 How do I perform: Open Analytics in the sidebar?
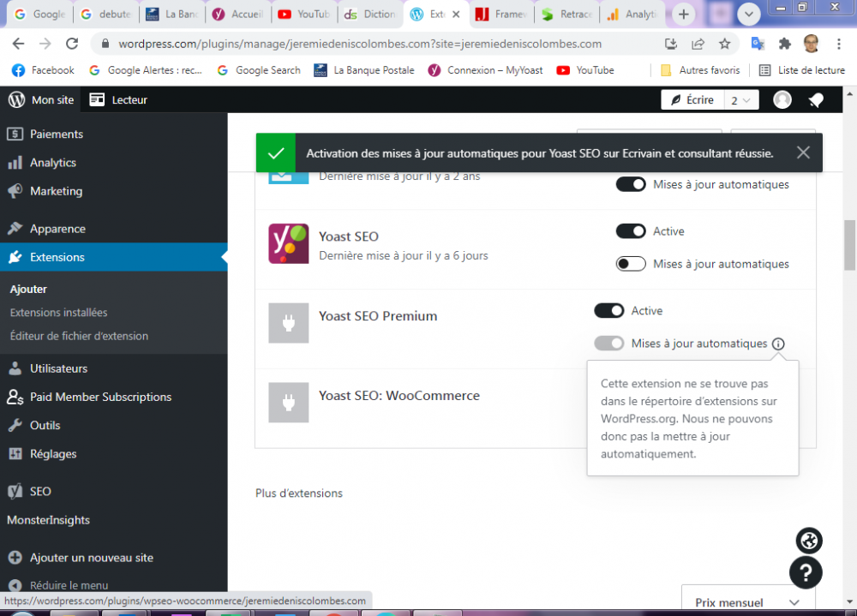coord(114,162)
